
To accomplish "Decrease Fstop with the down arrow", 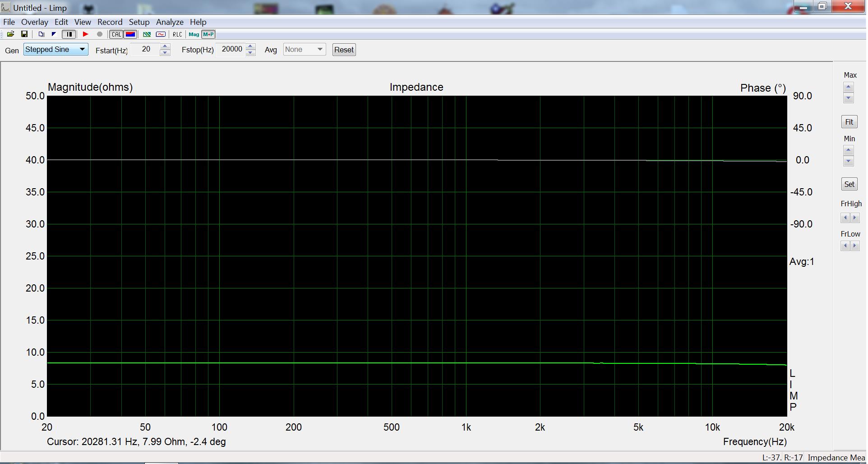I will (x=251, y=53).
